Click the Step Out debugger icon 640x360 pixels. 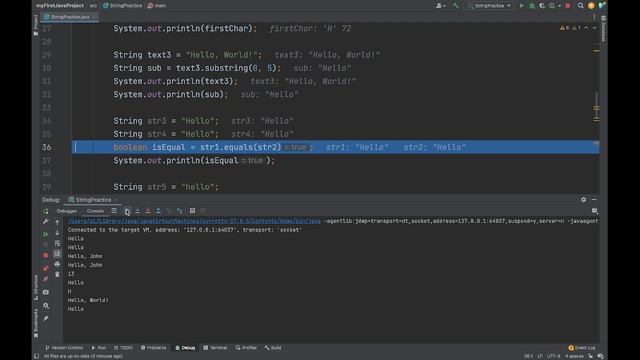click(158, 211)
